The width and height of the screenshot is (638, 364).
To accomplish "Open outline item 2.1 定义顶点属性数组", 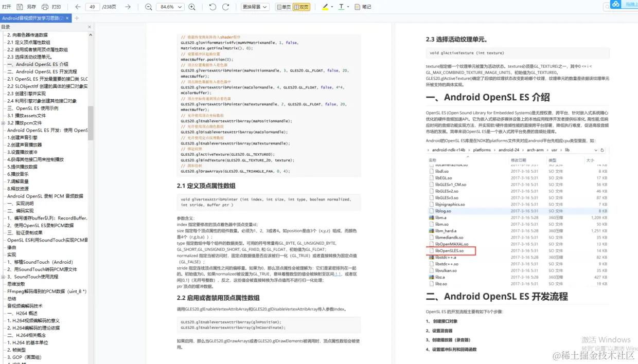I will (29, 42).
